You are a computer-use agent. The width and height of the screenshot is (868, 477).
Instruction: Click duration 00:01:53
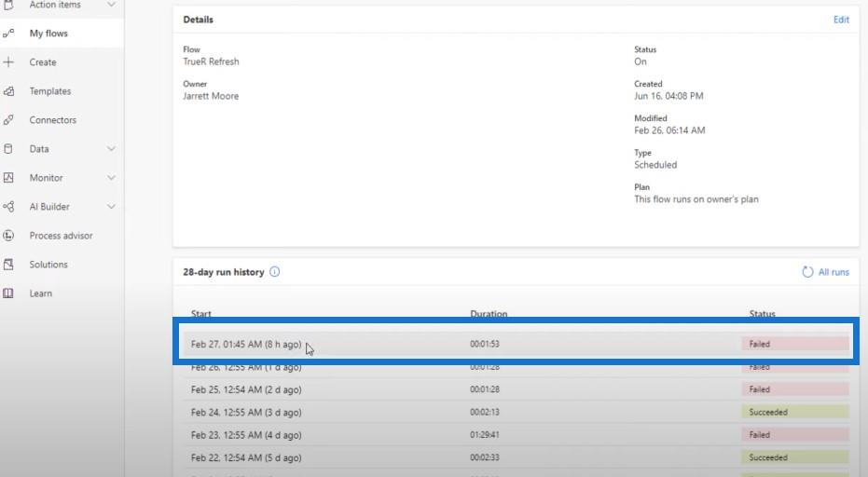pyautogui.click(x=485, y=344)
